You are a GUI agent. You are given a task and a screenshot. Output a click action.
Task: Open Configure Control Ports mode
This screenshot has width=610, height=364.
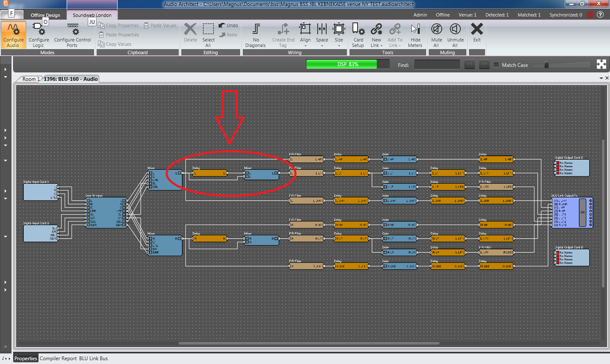[72, 35]
